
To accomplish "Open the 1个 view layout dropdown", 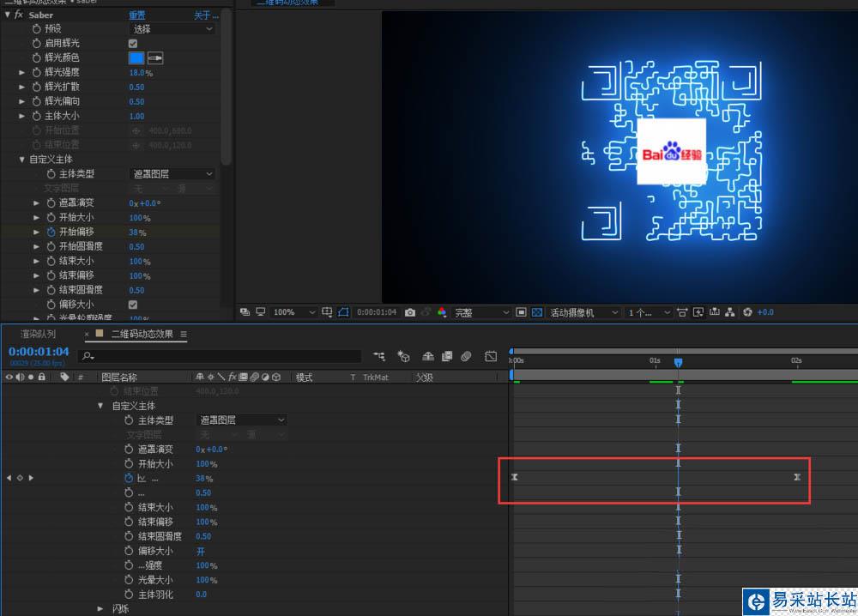I will [649, 312].
